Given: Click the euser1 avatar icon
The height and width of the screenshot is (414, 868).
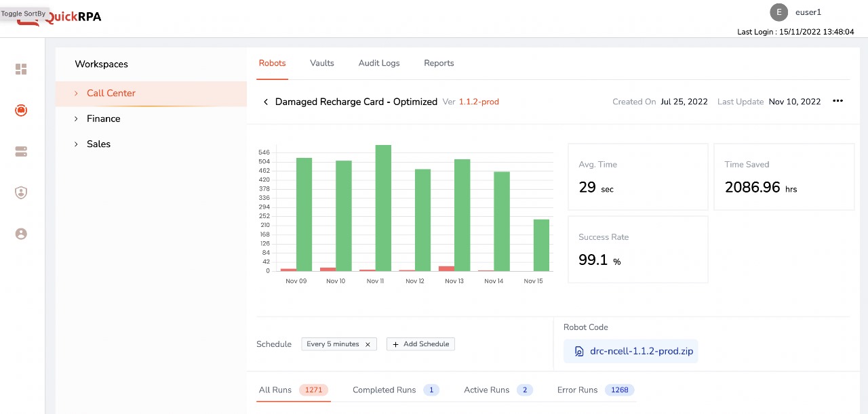Looking at the screenshot, I should 778,12.
